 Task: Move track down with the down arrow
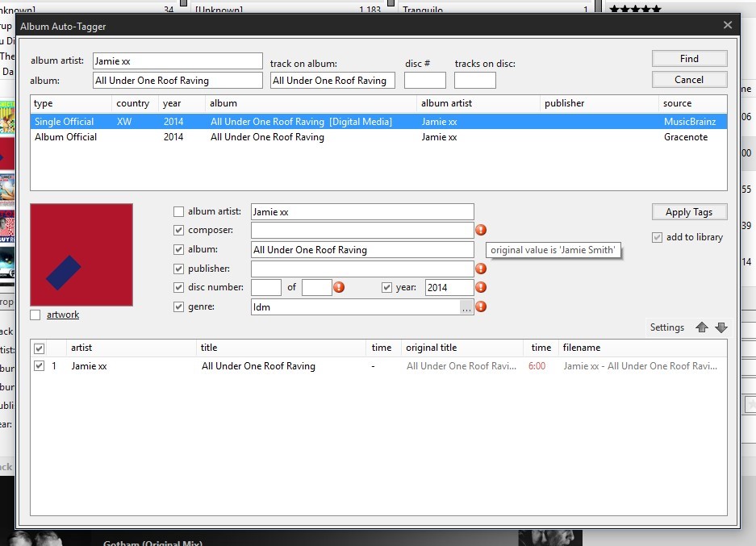721,327
